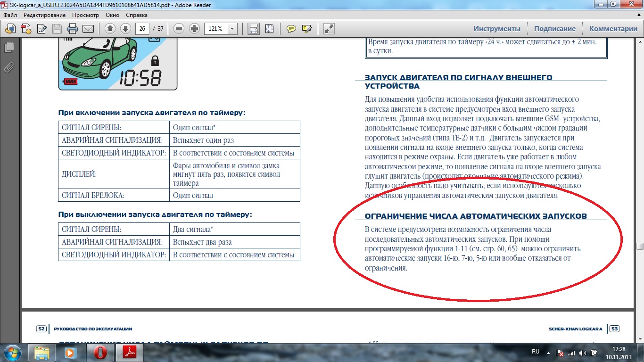Switch to read mode view
The image size is (644, 362).
[x=329, y=29]
